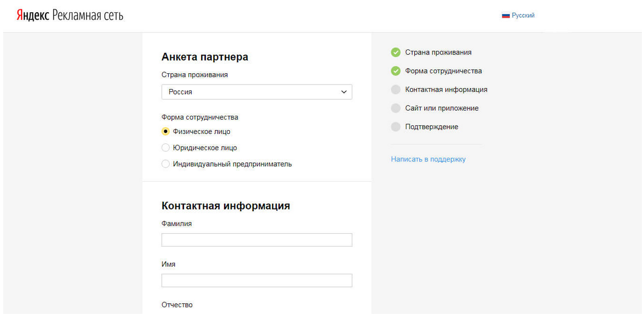644x316 pixels.
Task: Click gray circle beside Сайт или приложение
Action: coord(396,108)
